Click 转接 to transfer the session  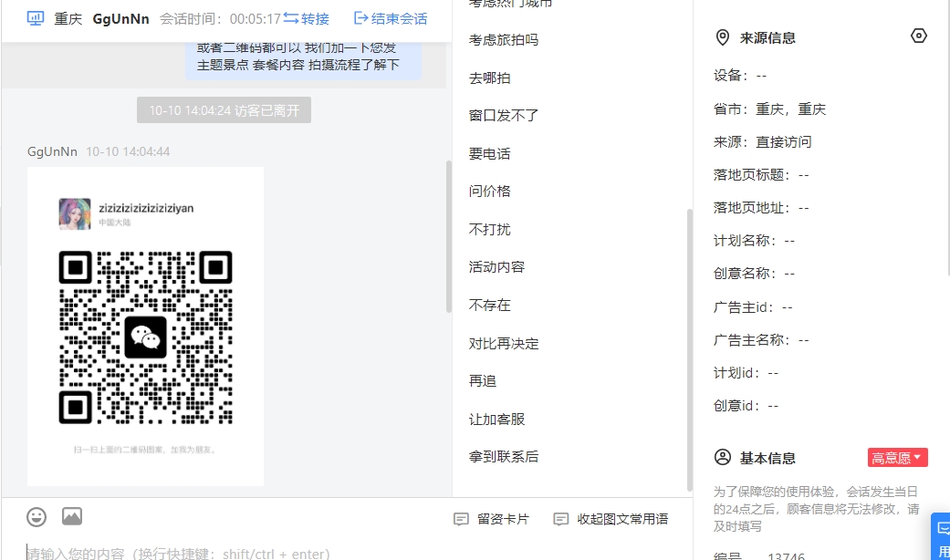315,19
